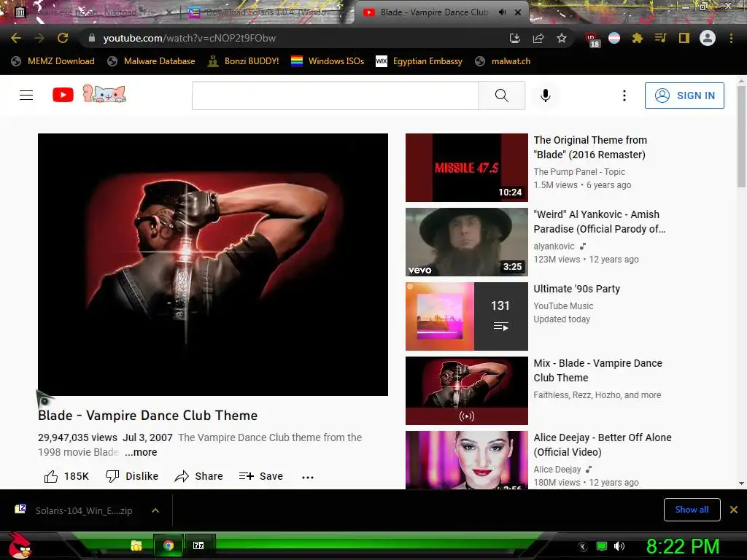747x560 pixels.
Task: Expand options for Solaris-104 zip download
Action: [x=155, y=510]
